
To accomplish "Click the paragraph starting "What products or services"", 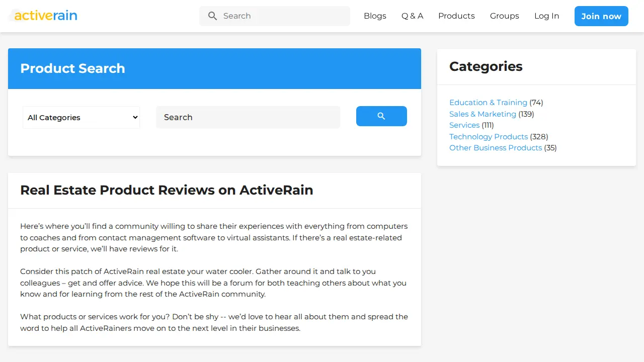I will 214,323.
